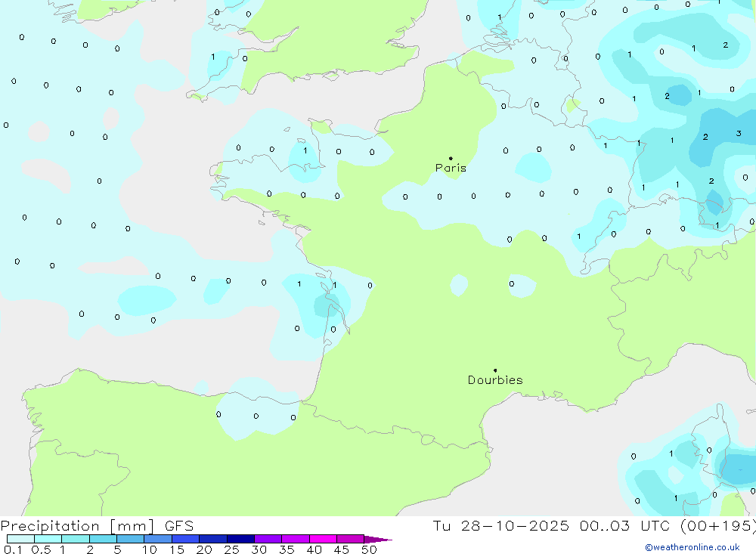Click the '0.1' legend scale label
The height and width of the screenshot is (554, 756).
[13, 549]
